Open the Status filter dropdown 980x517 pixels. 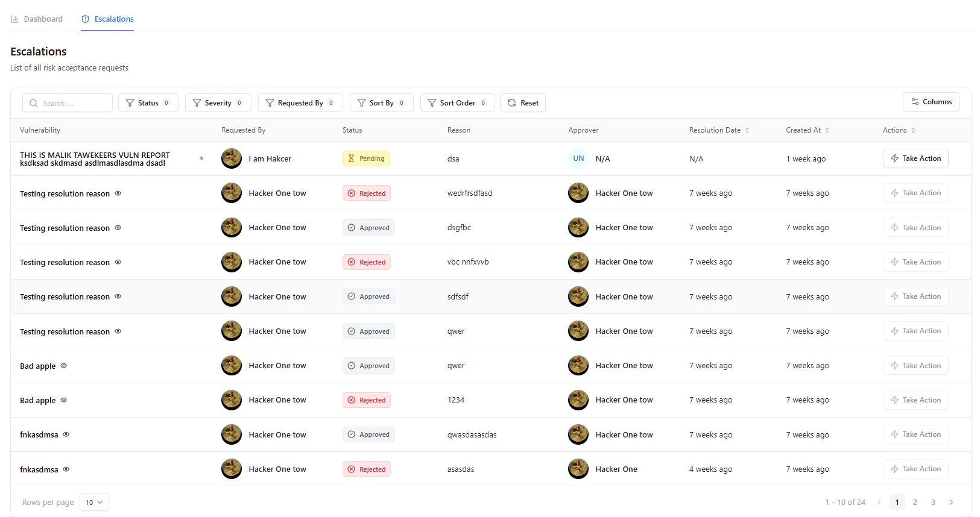click(x=148, y=103)
